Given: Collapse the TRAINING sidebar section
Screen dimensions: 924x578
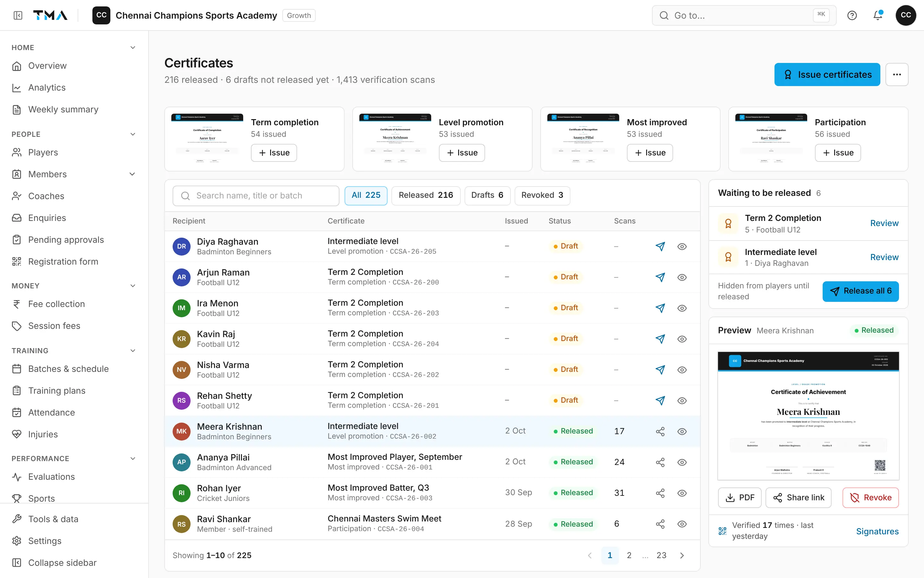Looking at the screenshot, I should (x=133, y=351).
